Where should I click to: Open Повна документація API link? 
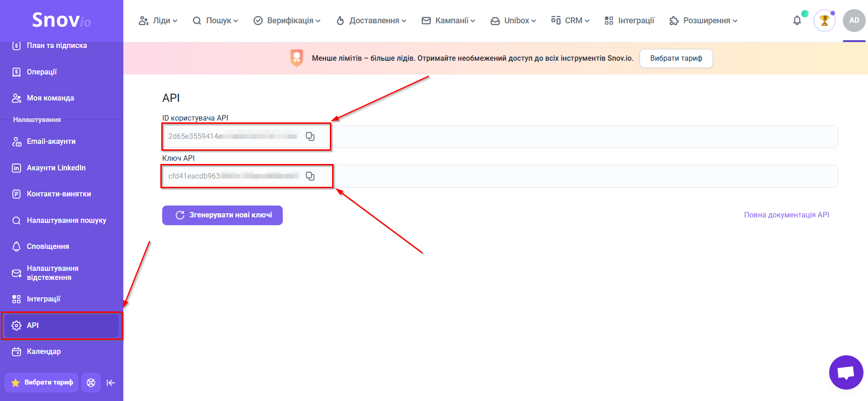coord(787,215)
